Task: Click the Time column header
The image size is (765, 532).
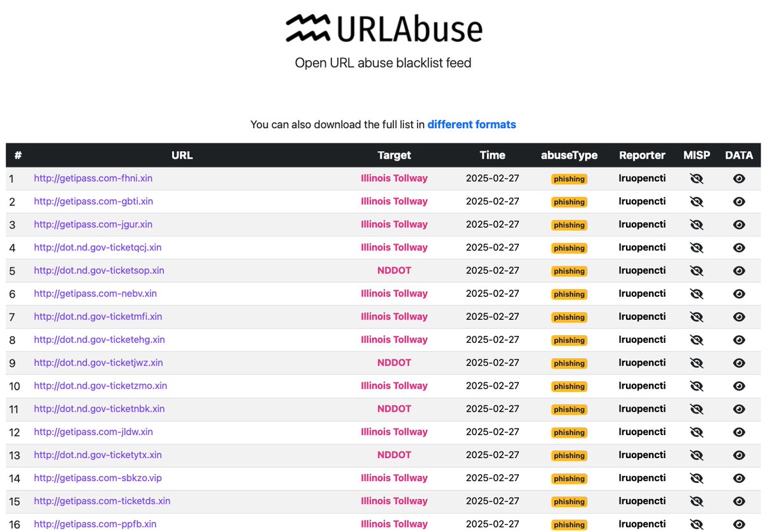Action: coord(492,155)
